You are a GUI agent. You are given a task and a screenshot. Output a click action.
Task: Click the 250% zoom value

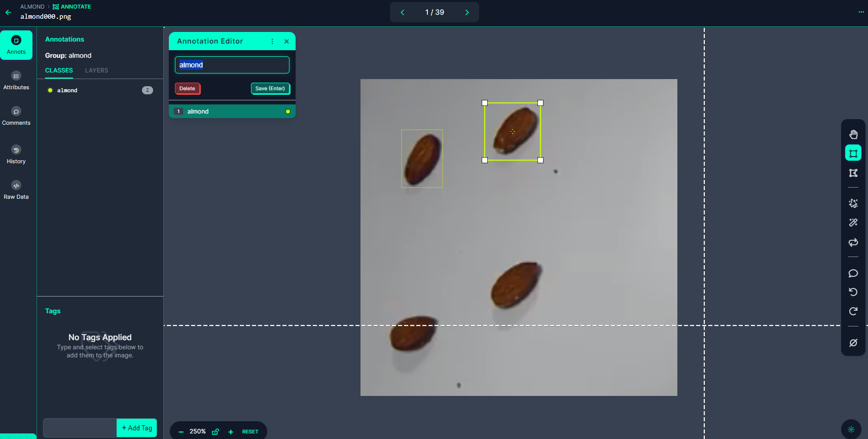(x=198, y=432)
